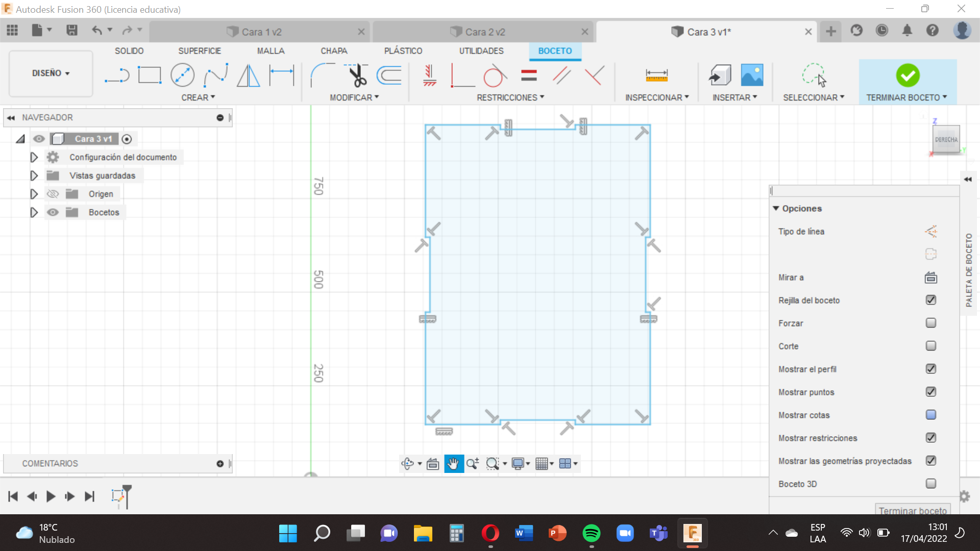The height and width of the screenshot is (551, 980).
Task: Click the Select tool icon
Action: [x=814, y=76]
